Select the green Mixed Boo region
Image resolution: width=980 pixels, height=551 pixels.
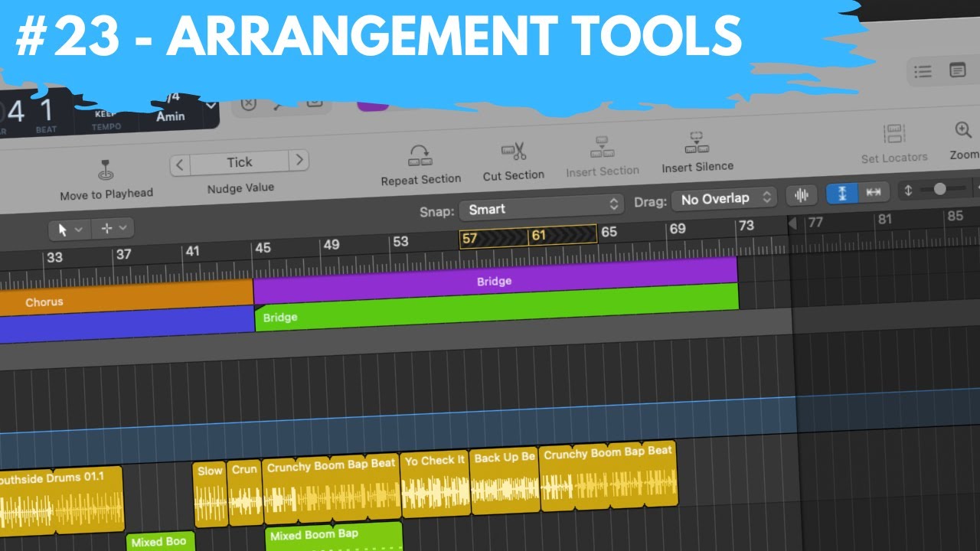pyautogui.click(x=160, y=541)
